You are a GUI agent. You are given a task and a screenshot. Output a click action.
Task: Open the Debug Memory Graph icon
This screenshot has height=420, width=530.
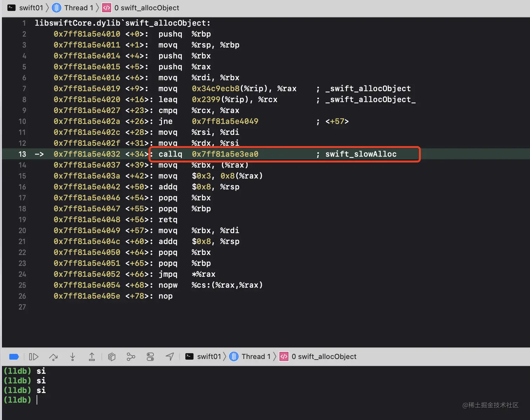click(131, 357)
